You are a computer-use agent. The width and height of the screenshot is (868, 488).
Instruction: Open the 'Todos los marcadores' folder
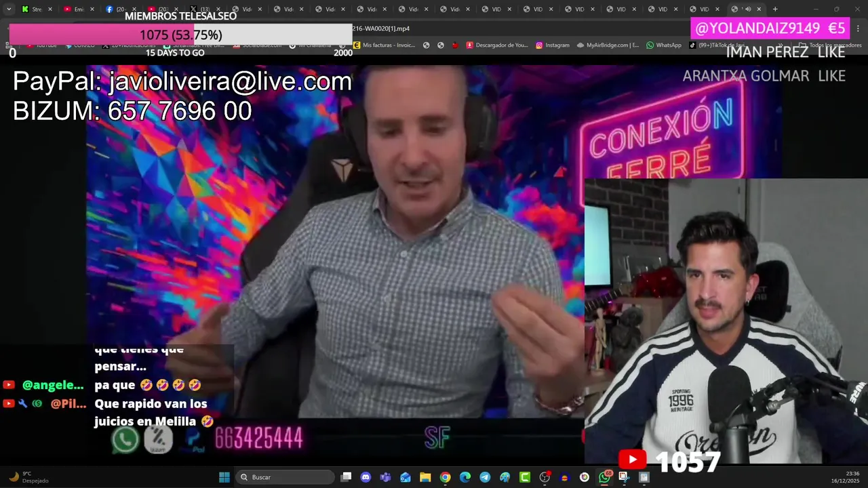click(x=830, y=45)
